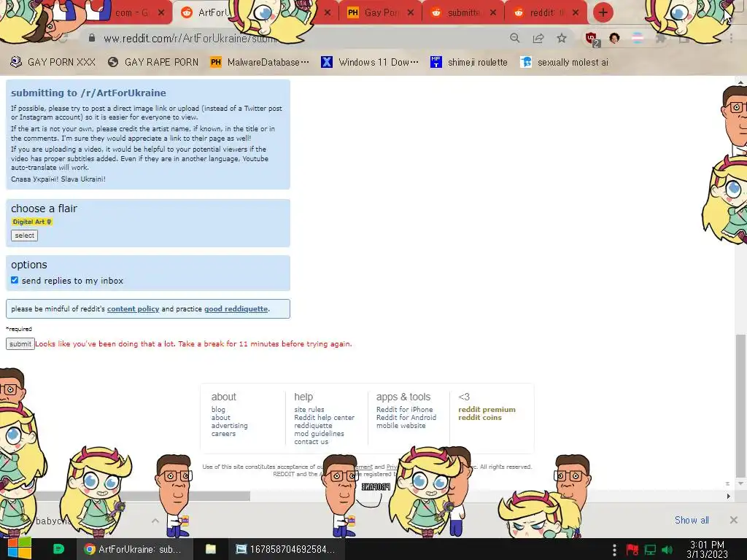Expand the download item chevron menu
Image resolution: width=747 pixels, height=560 pixels.
click(x=155, y=521)
